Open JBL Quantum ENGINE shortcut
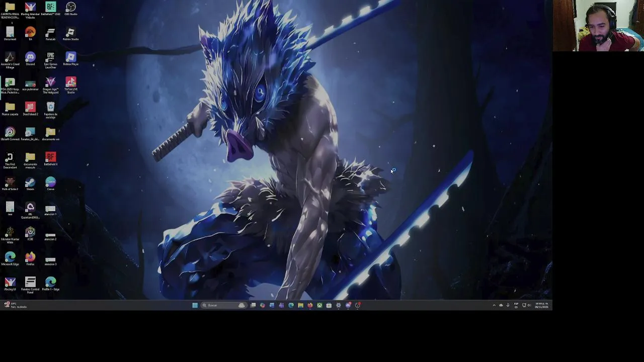Screen dimensions: 644x362 (30, 211)
